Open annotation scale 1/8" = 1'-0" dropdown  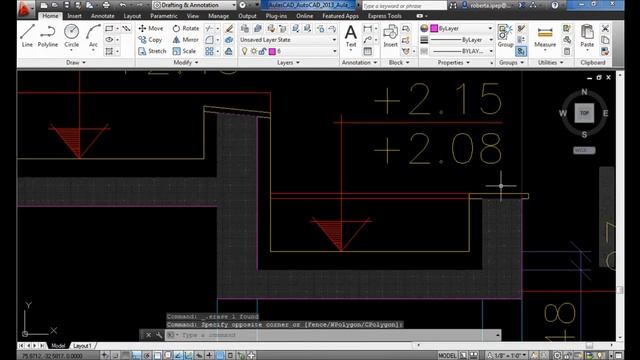pyautogui.click(x=506, y=356)
